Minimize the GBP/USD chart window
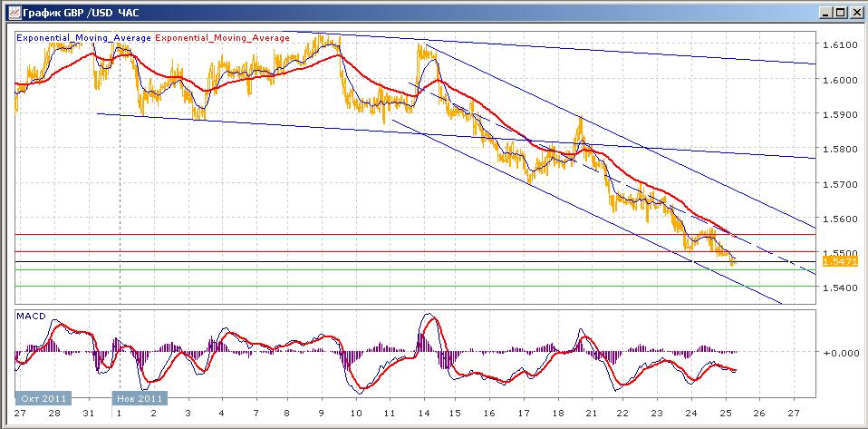Viewport: 868px width, 429px height. pyautogui.click(x=826, y=12)
